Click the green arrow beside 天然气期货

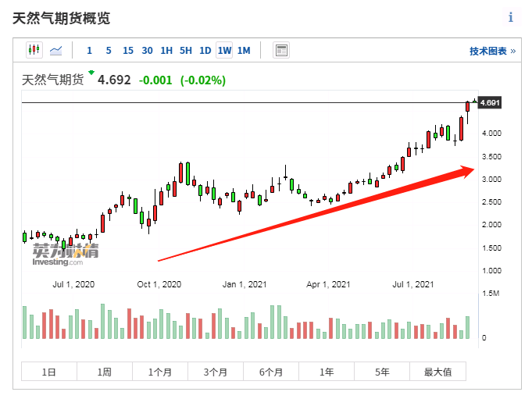(x=91, y=73)
